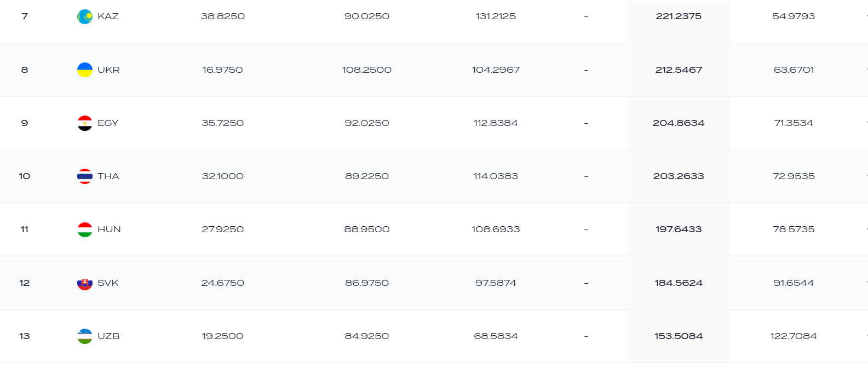
Task: Click KAZ total score 221.2375
Action: [679, 16]
